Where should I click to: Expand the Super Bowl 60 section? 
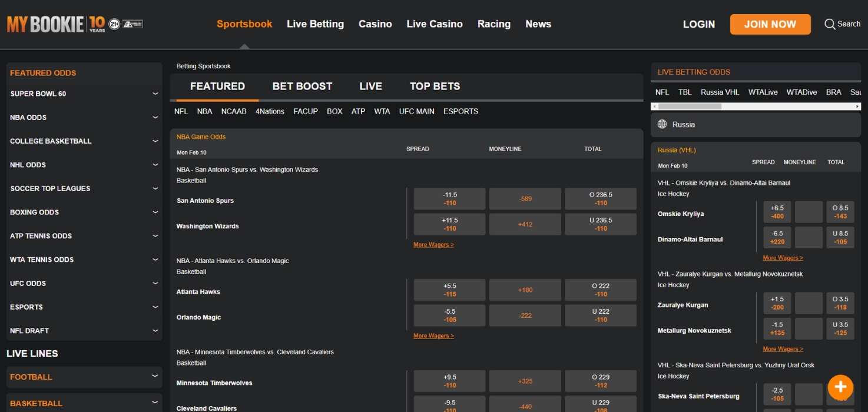click(x=84, y=94)
